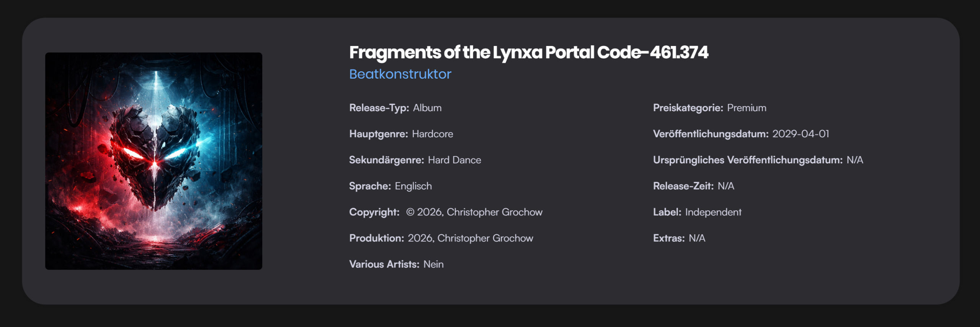The image size is (980, 327).
Task: Click the Various Artists Nein value
Action: click(x=433, y=264)
